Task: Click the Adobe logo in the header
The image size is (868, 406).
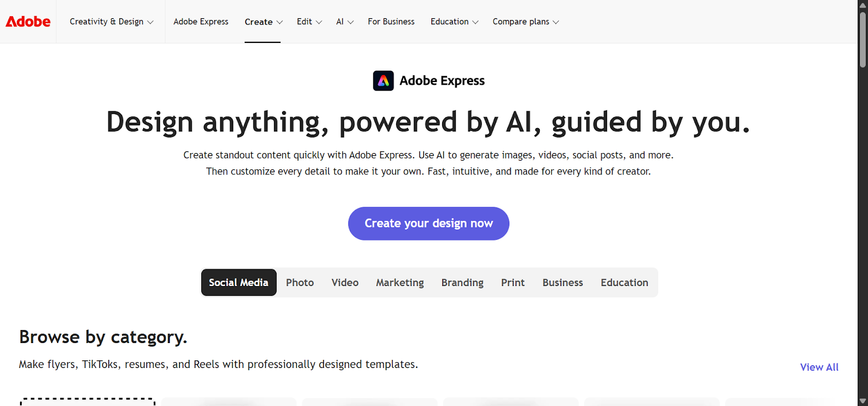Action: pos(28,22)
